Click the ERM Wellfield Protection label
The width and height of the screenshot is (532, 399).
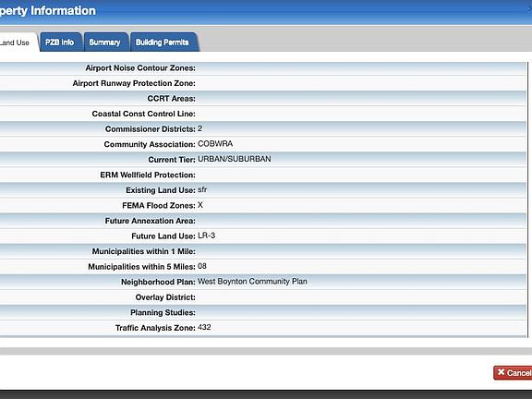coord(148,175)
